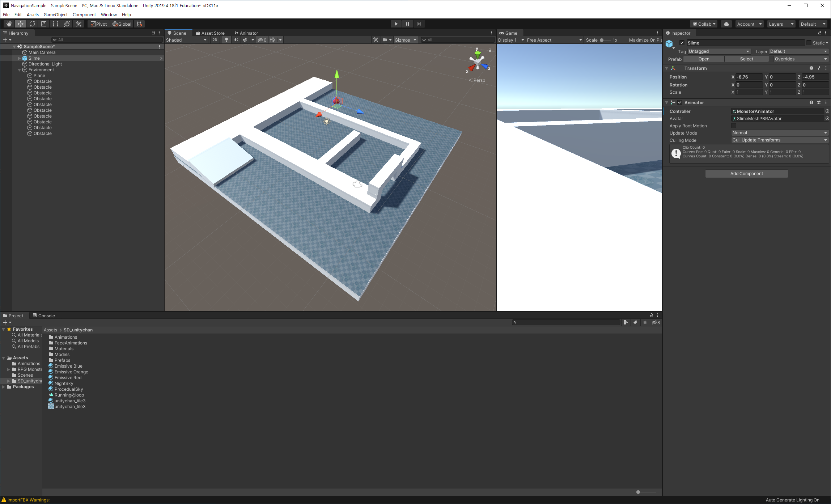The height and width of the screenshot is (504, 831).
Task: Click the Pause button
Action: 407,24
